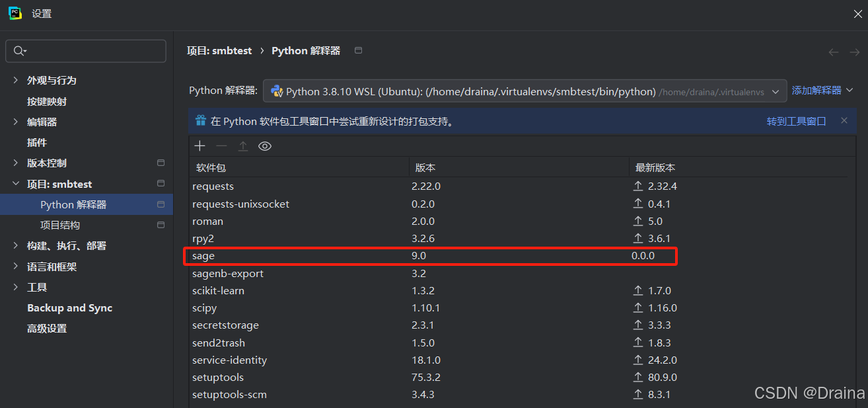The height and width of the screenshot is (408, 868).
Task: Click the settings search field
Action: click(x=86, y=51)
